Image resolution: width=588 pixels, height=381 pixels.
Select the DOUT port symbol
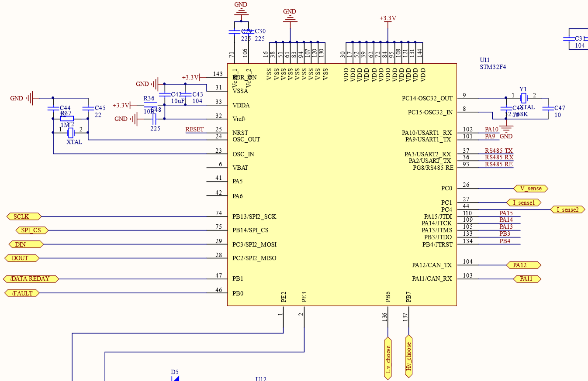[x=22, y=258]
